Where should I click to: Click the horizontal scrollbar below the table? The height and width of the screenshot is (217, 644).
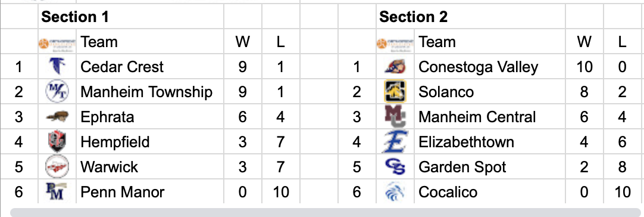click(x=327, y=212)
